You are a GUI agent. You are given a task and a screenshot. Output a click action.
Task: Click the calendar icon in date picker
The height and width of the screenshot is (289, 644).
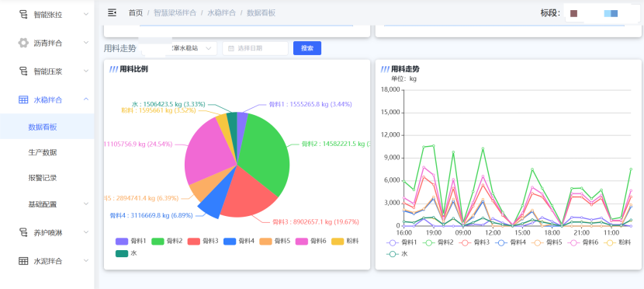pos(230,48)
